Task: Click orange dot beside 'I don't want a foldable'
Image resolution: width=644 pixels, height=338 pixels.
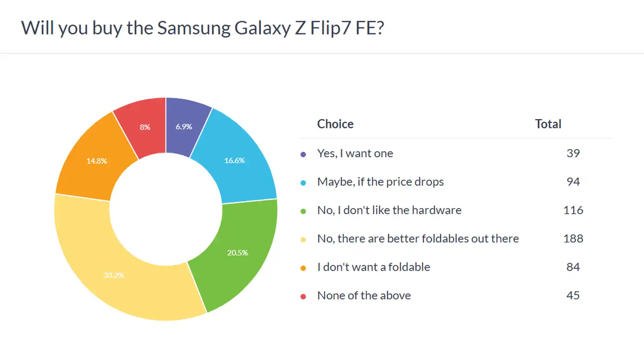Action: tap(303, 269)
